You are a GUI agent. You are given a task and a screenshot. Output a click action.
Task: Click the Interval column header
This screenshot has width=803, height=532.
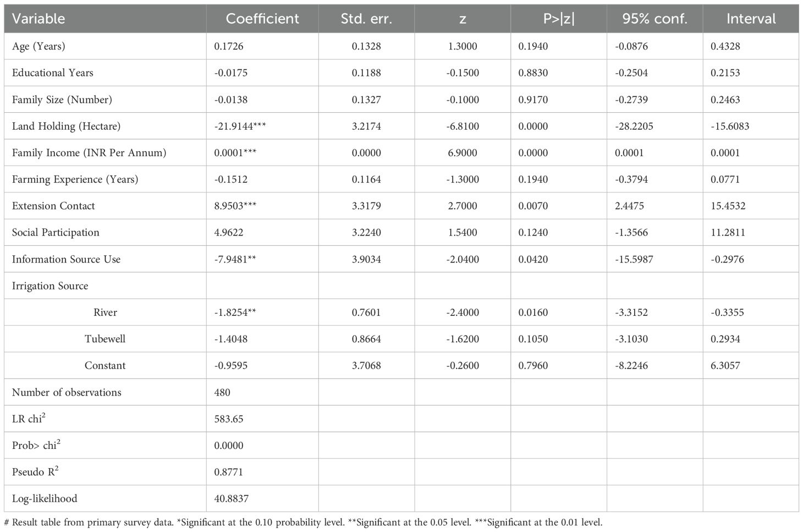click(751, 19)
